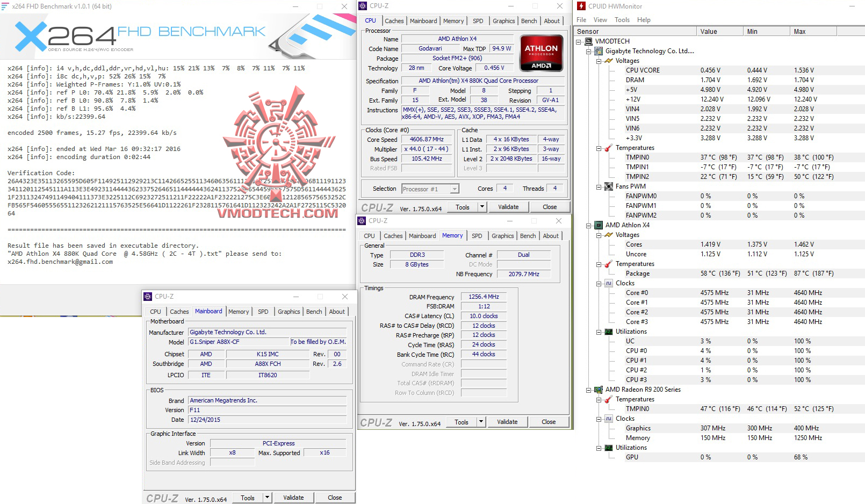Click the Fans PWM fan icon

(x=609, y=186)
